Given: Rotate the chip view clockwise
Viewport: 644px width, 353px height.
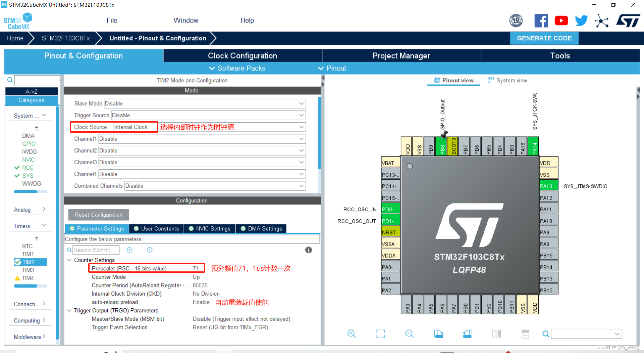Looking at the screenshot, I should [438, 334].
